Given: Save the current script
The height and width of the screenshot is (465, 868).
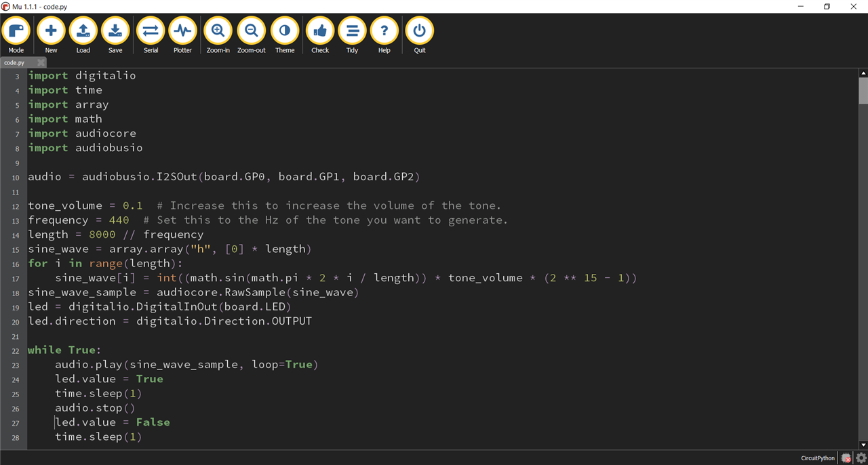Looking at the screenshot, I should coord(115,35).
